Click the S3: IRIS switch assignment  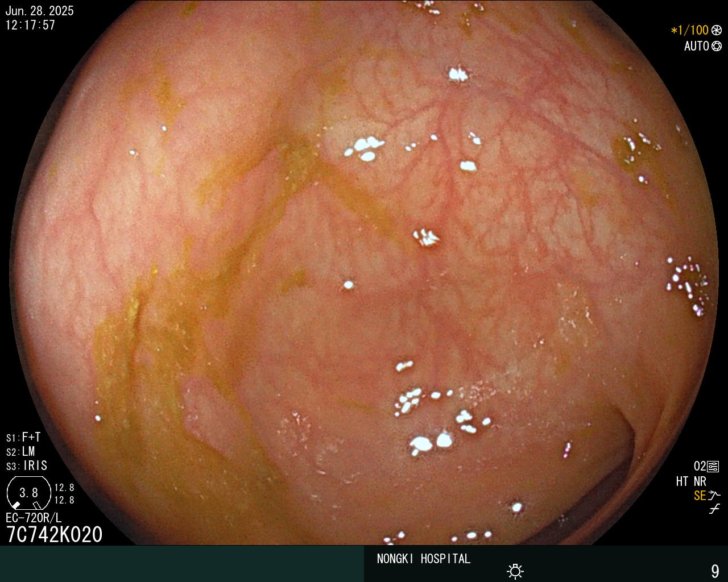pos(27,465)
